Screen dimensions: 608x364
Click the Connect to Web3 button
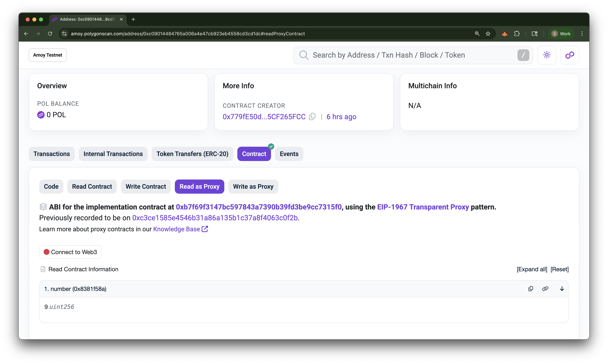pos(70,252)
